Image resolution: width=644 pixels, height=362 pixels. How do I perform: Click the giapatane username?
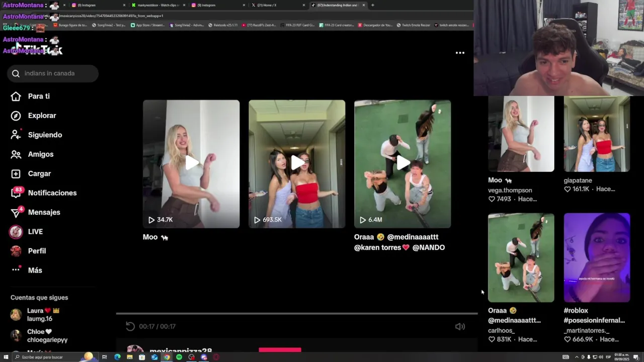coord(578,180)
